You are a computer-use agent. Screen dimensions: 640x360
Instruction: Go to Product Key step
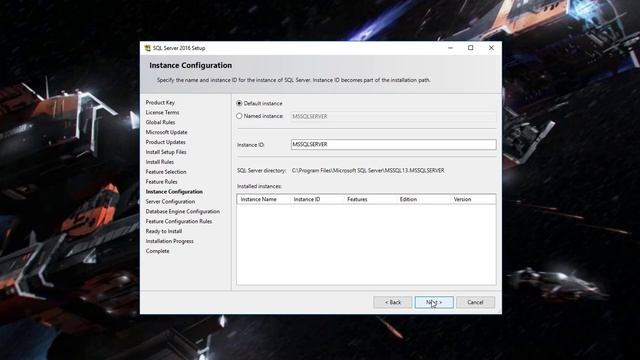[160, 102]
